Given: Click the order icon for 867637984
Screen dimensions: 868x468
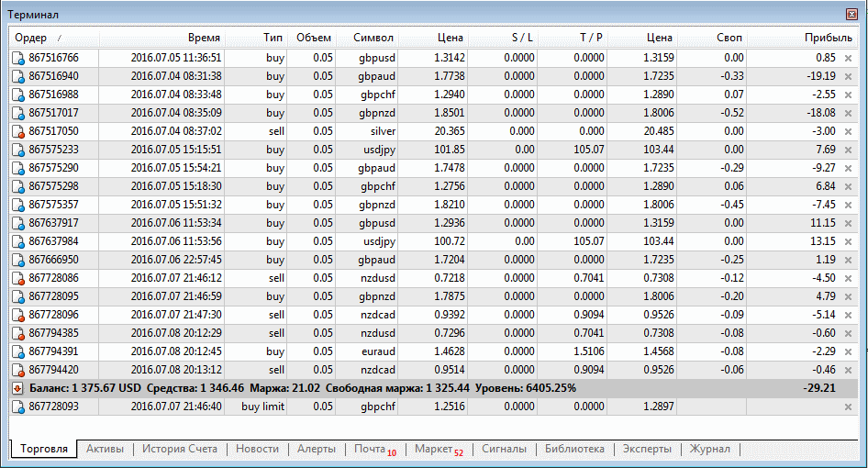Looking at the screenshot, I should (x=18, y=242).
